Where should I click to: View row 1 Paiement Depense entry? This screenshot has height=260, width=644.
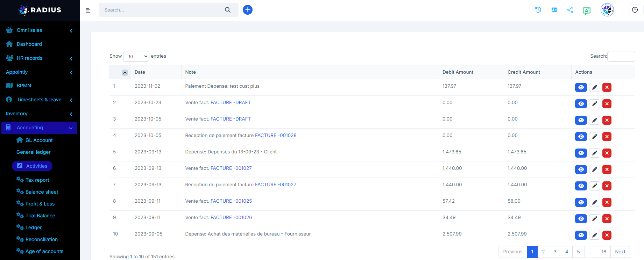coord(581,87)
